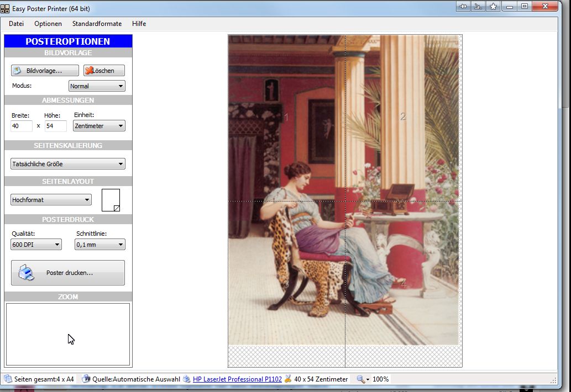Click the Löschen button
Image resolution: width=571 pixels, height=392 pixels.
[104, 71]
